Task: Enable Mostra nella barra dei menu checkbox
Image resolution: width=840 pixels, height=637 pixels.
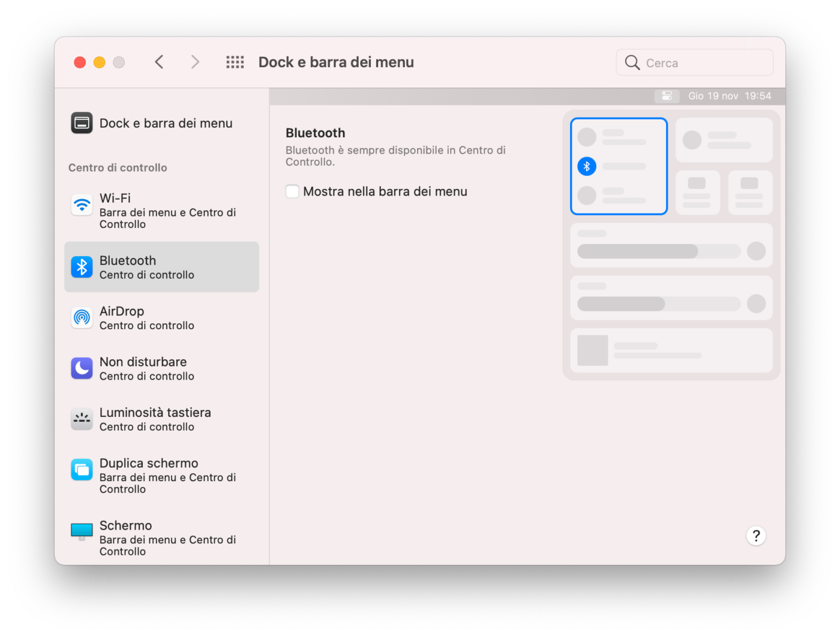Action: (x=292, y=191)
